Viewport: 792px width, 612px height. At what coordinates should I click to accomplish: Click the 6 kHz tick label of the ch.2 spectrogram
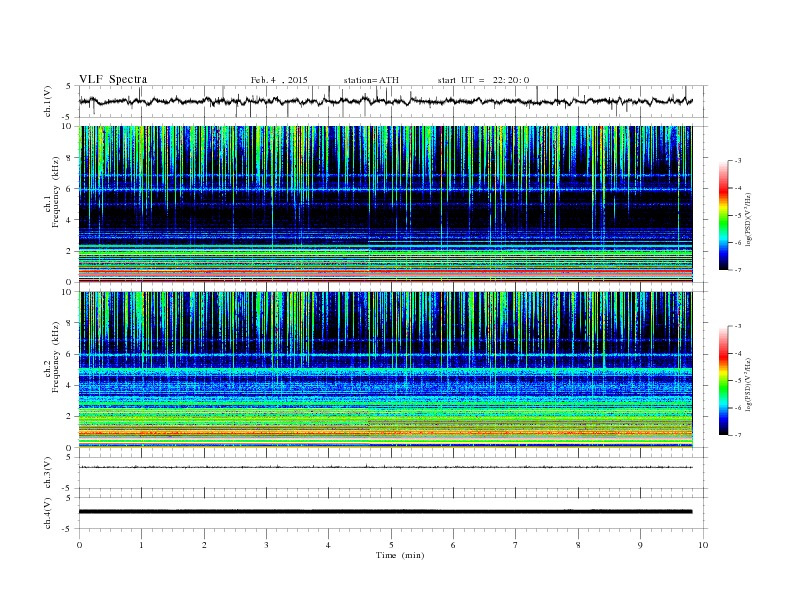[70, 354]
